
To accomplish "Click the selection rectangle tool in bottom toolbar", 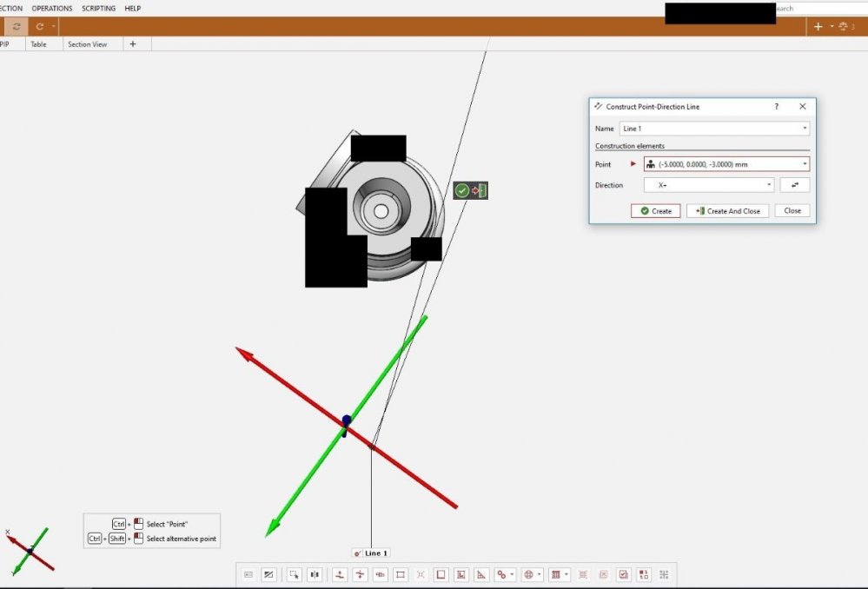I will [x=294, y=574].
